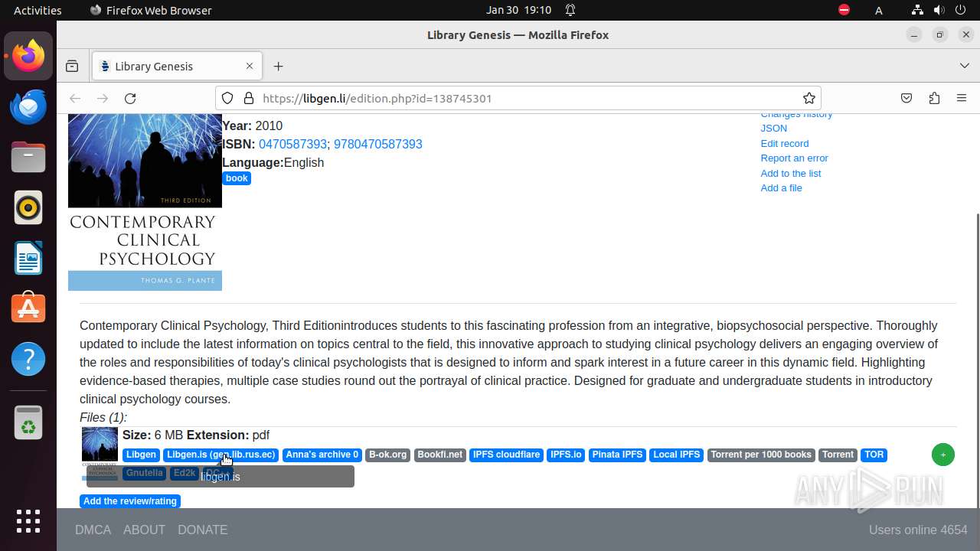Click the Add the review/rating button
The height and width of the screenshot is (551, 980).
point(130,501)
